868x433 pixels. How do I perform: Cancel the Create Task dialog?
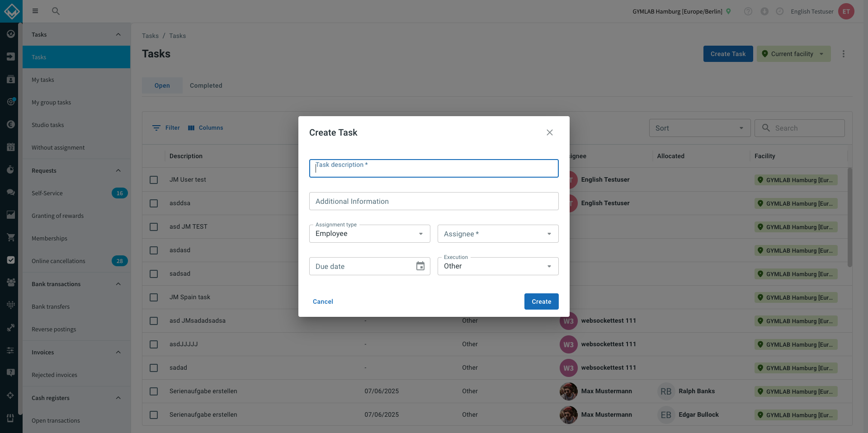(323, 301)
